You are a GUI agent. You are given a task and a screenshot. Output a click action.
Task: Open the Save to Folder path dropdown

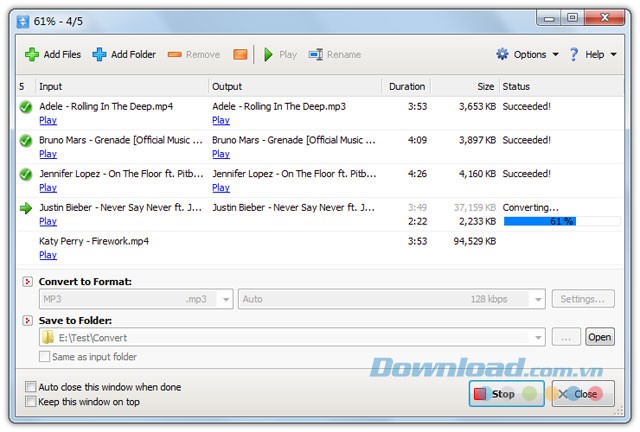coord(538,337)
